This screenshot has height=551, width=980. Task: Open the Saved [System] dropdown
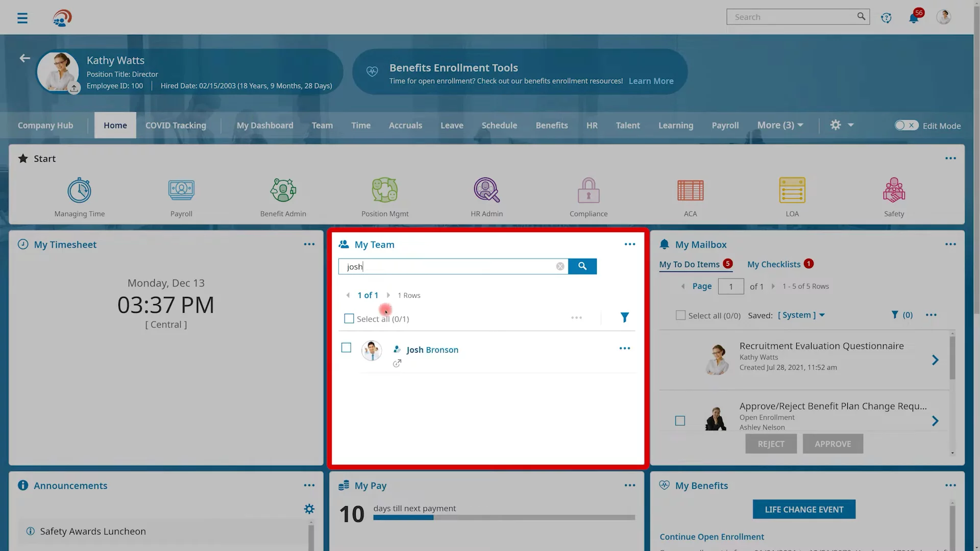(801, 315)
